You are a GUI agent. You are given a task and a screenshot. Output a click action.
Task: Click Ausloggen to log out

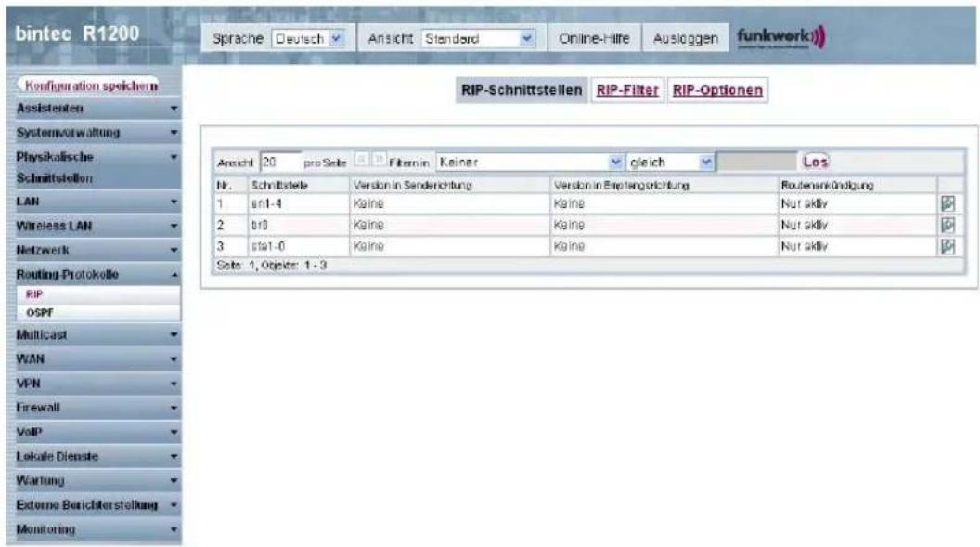click(x=686, y=39)
